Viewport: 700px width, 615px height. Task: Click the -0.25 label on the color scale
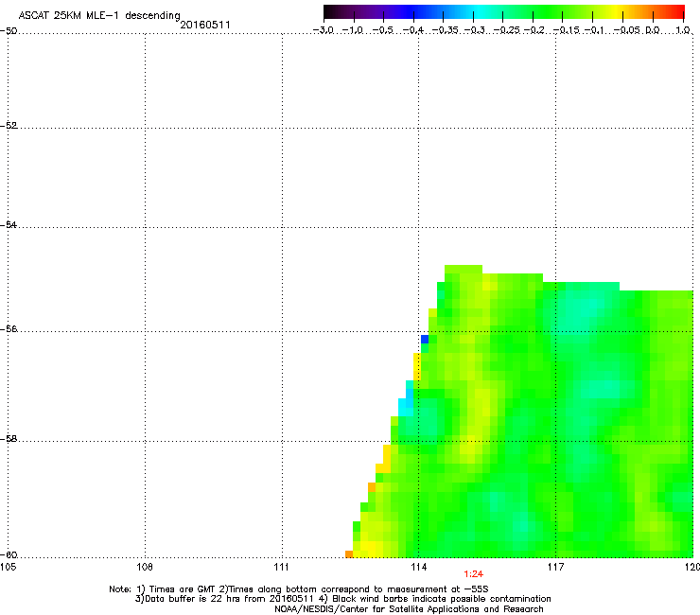tap(507, 30)
